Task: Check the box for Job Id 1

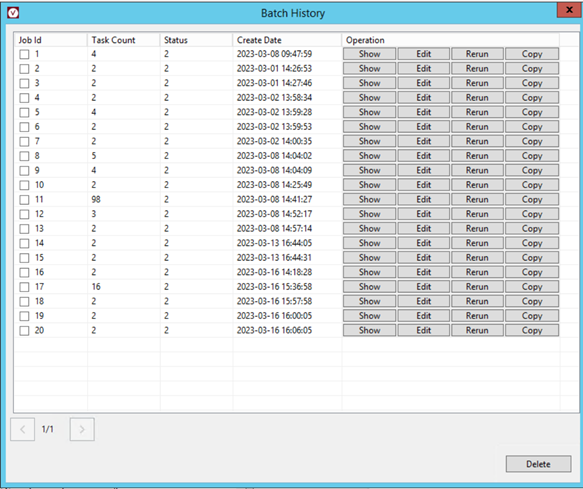Action: tap(24, 54)
